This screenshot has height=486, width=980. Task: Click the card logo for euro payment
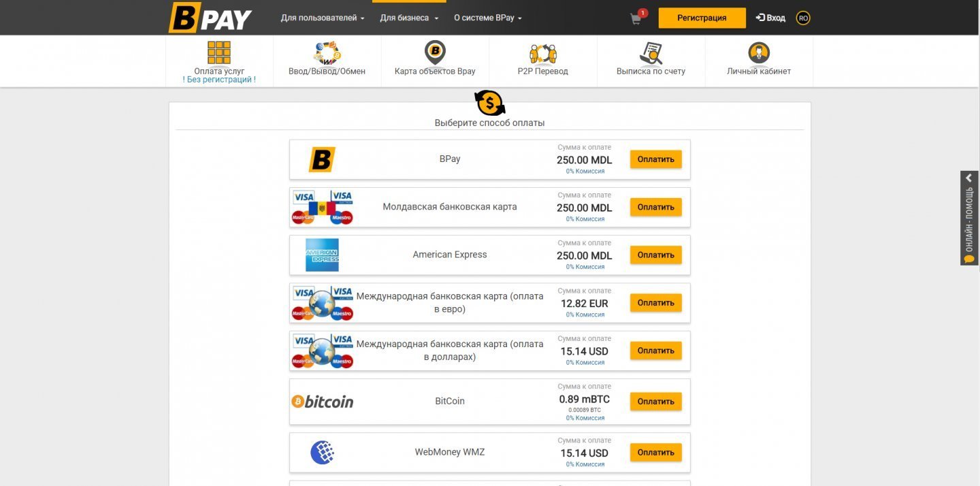tap(322, 303)
